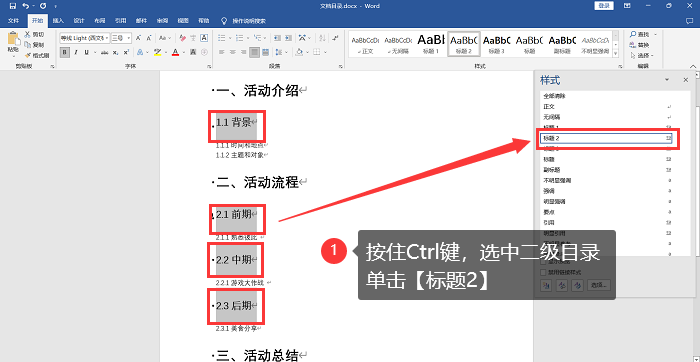This screenshot has height=362, width=700.
Task: Apply bullet list
Action: pyautogui.click(x=221, y=38)
